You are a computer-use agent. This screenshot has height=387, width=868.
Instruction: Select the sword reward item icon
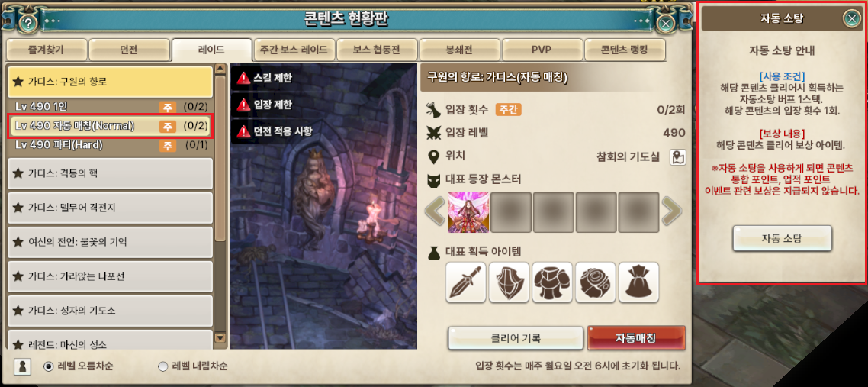point(465,282)
